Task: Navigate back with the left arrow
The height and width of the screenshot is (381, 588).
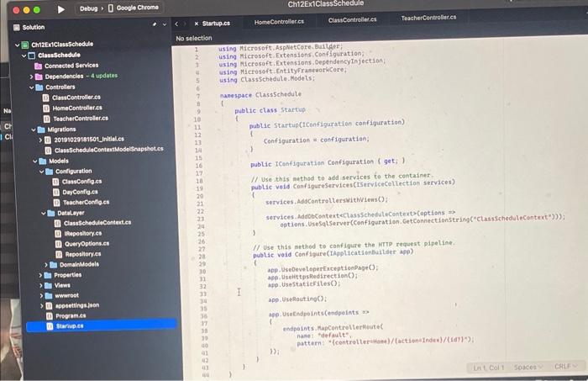Action: click(x=176, y=24)
